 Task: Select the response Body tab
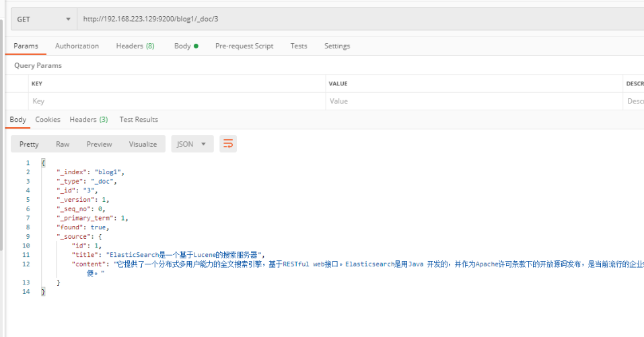pos(17,120)
